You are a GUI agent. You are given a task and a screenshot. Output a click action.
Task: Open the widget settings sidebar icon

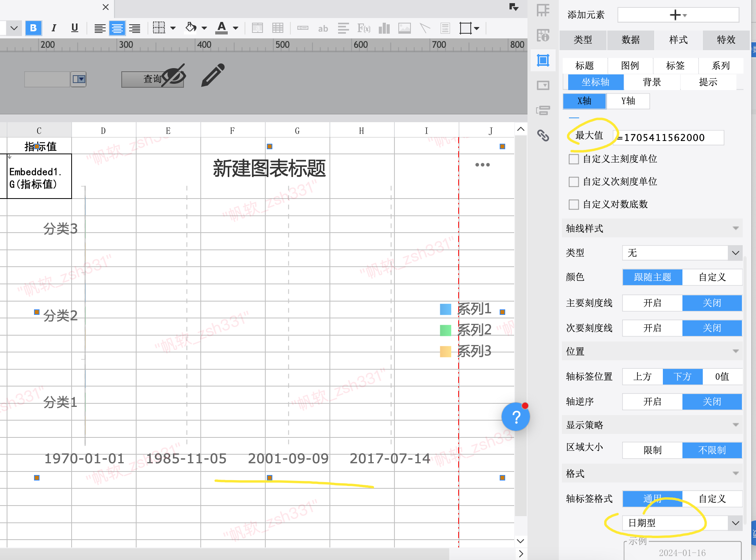[543, 85]
